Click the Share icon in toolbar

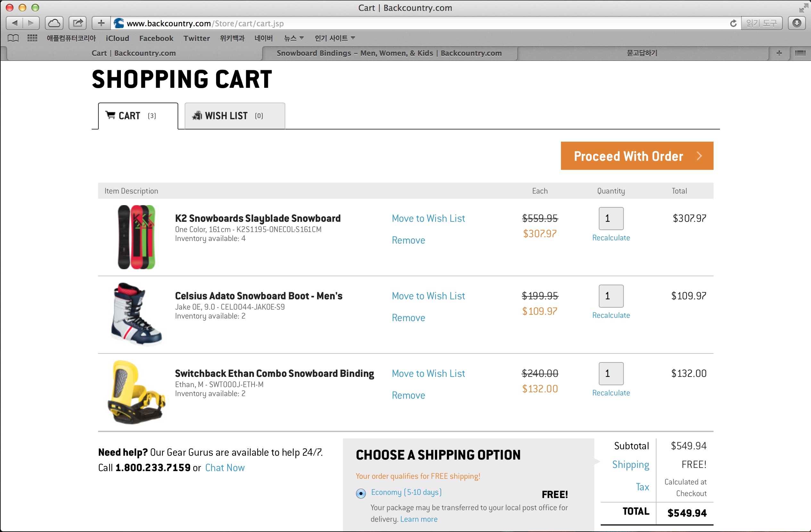click(78, 23)
